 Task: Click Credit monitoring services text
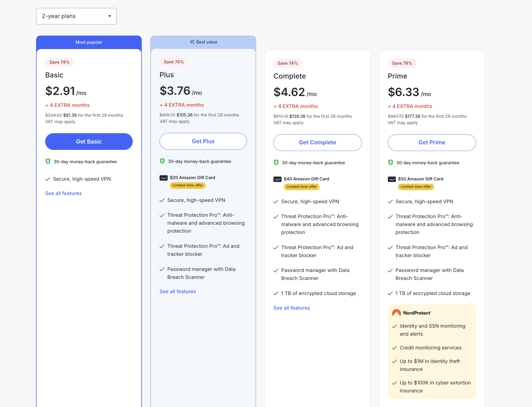[x=431, y=348]
